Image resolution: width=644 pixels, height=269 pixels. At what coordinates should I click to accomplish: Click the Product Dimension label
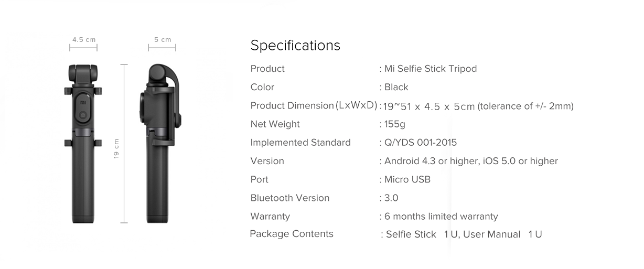click(x=292, y=106)
